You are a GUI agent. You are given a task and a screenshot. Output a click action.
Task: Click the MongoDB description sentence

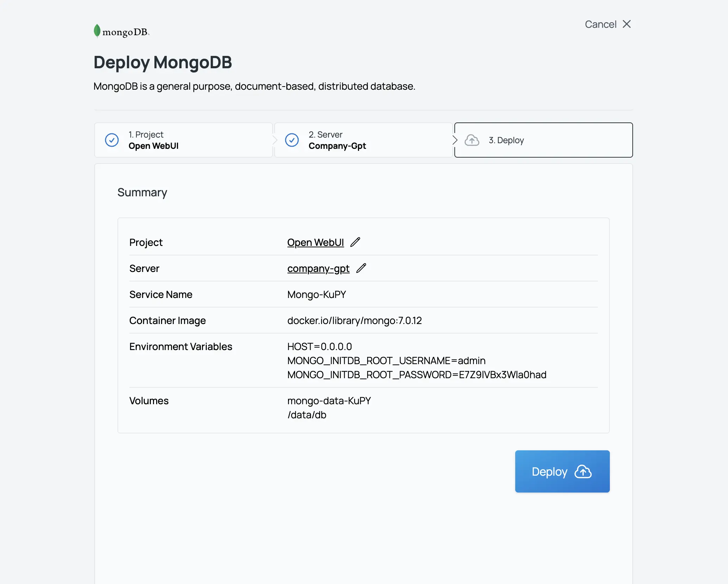click(x=254, y=86)
